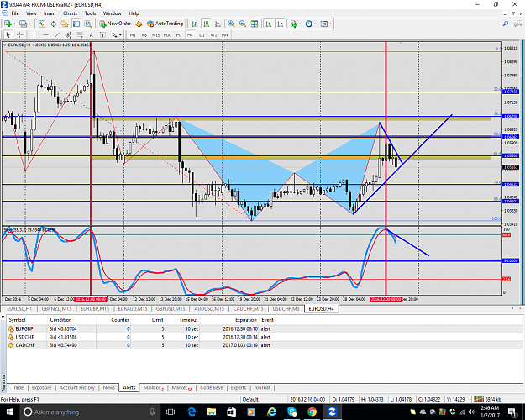Viewport: 525px width, 420px height.
Task: Toggle the Terminal panel toolbar icon
Action: [x=76, y=24]
